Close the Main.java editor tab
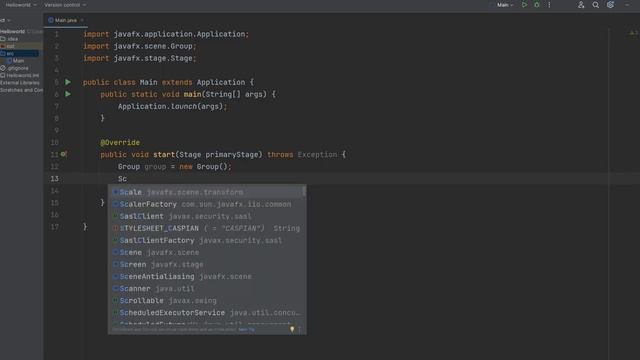 [x=82, y=20]
